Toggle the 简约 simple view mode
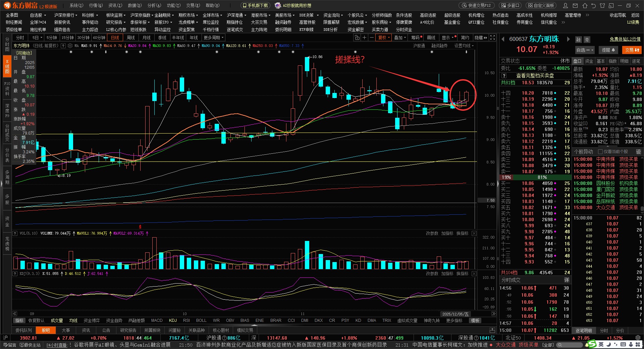This screenshot has height=349, width=644. click(465, 38)
